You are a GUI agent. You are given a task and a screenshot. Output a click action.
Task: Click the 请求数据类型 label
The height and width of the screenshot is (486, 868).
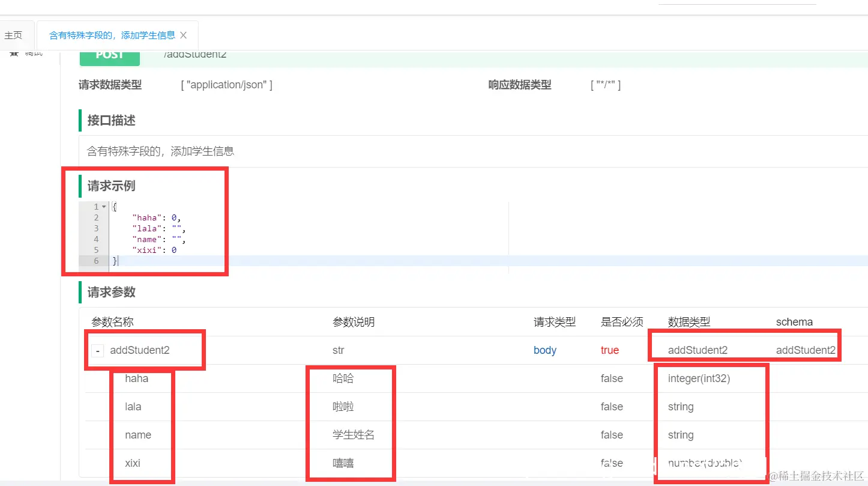click(x=110, y=85)
